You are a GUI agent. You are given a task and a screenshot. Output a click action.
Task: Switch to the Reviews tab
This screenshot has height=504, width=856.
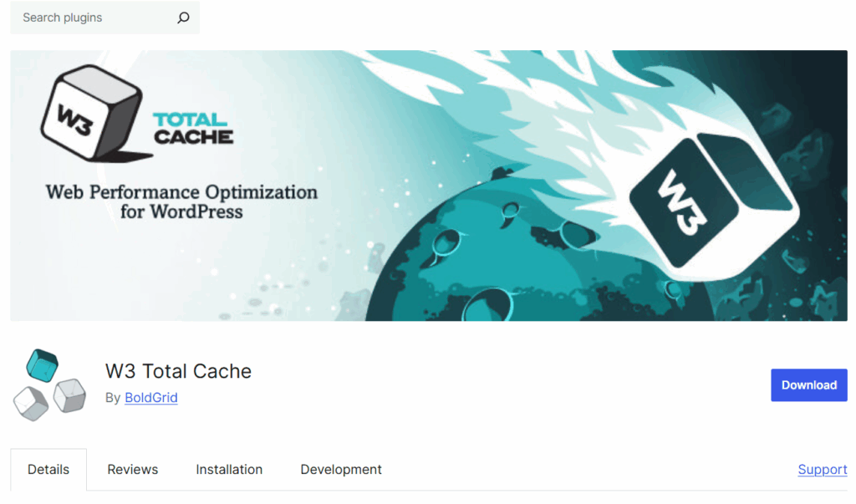point(132,469)
